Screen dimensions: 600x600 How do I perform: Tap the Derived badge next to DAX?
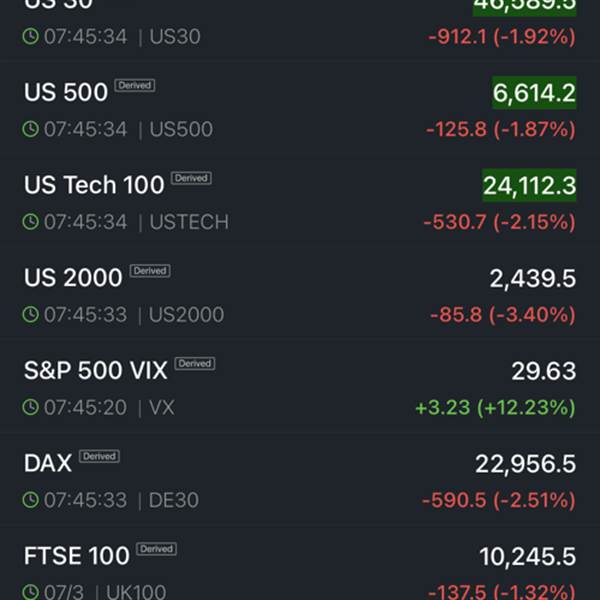click(99, 456)
